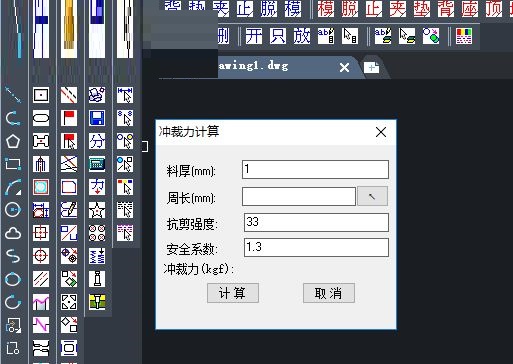Select the Circle draw tool
513x364 pixels.
(13, 210)
